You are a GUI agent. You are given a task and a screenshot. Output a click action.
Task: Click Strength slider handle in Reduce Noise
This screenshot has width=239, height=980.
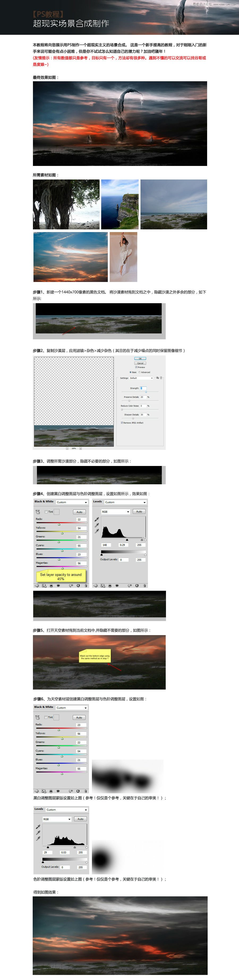(x=146, y=392)
